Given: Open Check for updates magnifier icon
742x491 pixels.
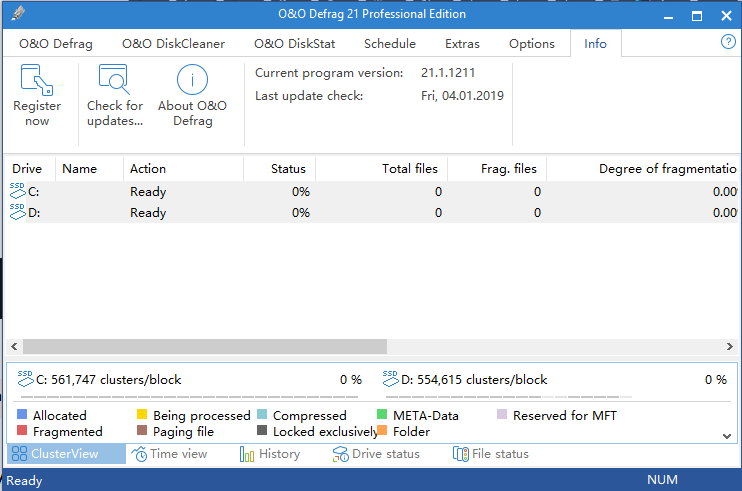Looking at the screenshot, I should point(114,79).
